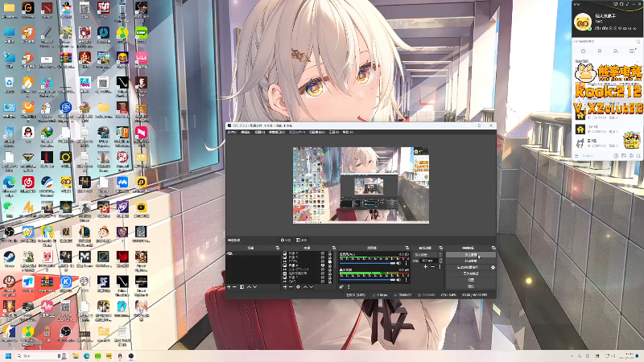Viewport: 644px width, 362px height.
Task: Open advanced audio properties icon below mixer
Action: click(341, 287)
